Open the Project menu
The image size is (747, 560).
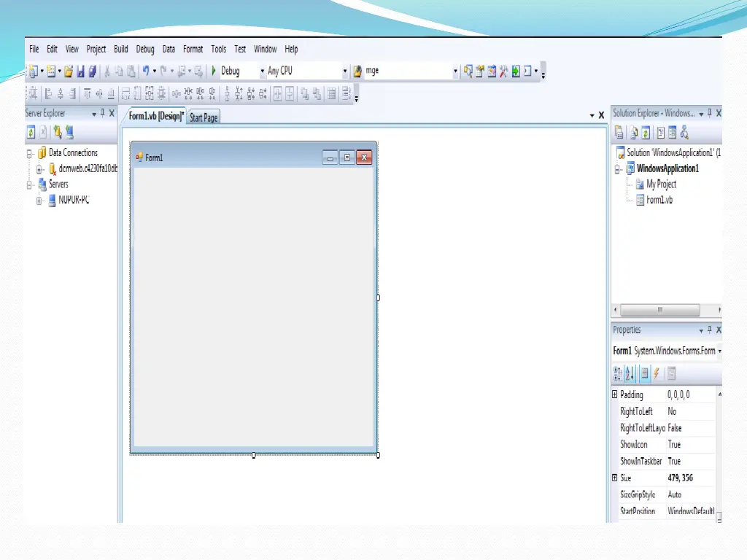point(96,49)
